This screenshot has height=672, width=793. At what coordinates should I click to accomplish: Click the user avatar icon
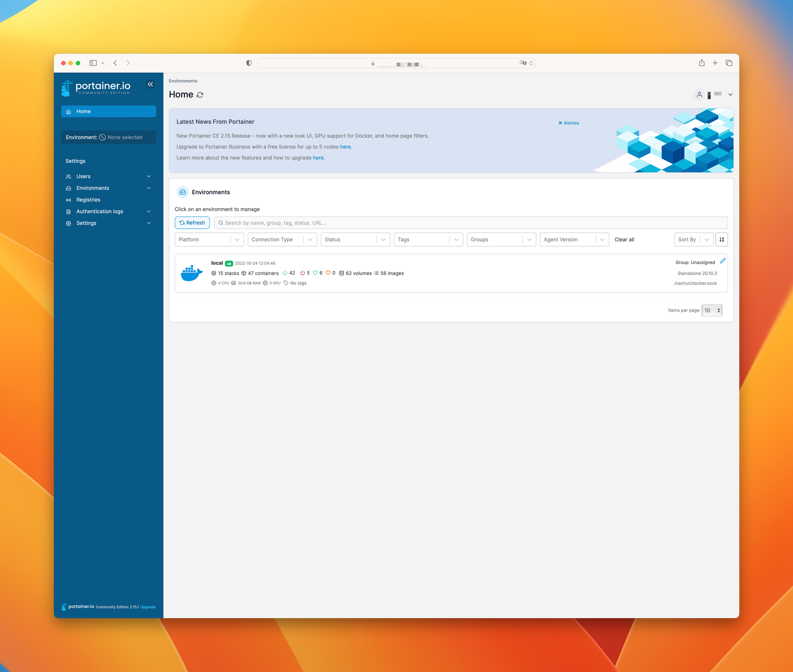click(x=699, y=95)
